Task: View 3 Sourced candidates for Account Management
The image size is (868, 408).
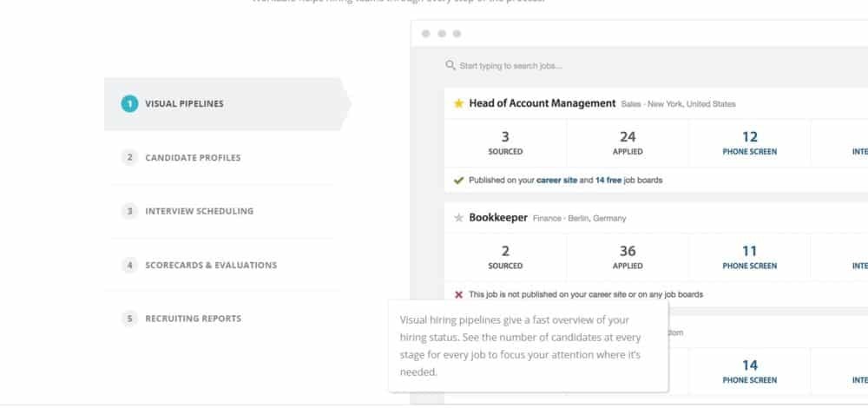Action: click(505, 142)
